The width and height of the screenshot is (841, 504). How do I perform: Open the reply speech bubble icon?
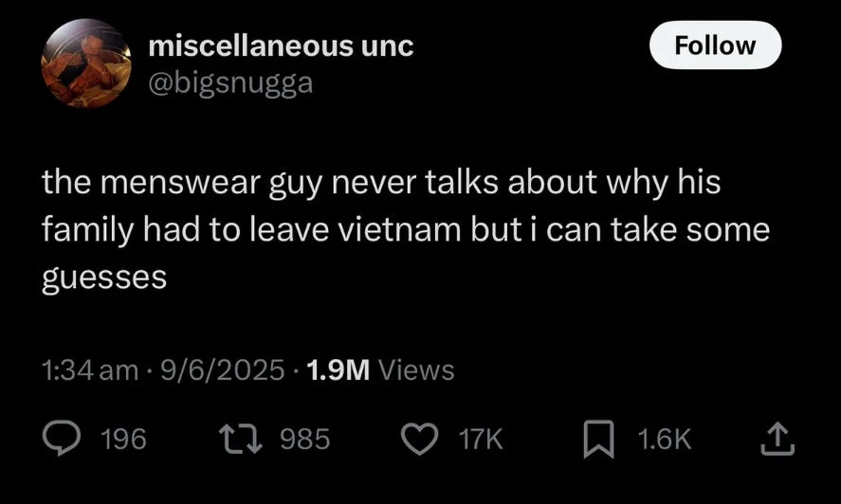[x=62, y=438]
